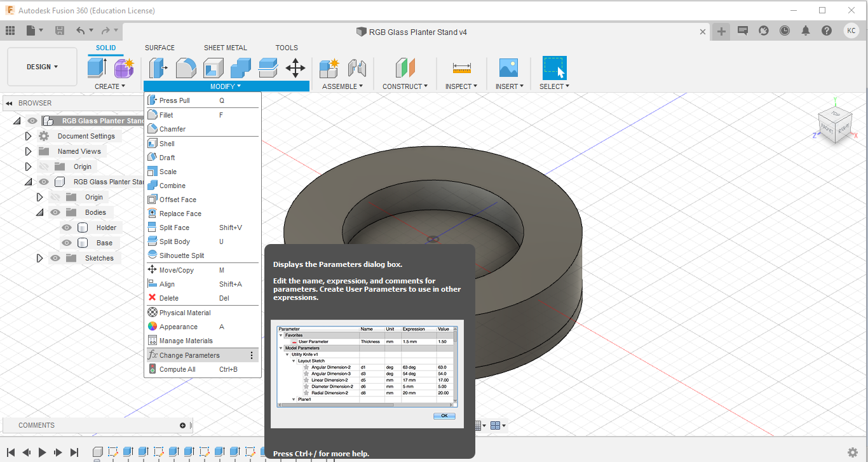Select the Insert image icon
Viewport: 868px width, 462px height.
pyautogui.click(x=508, y=67)
